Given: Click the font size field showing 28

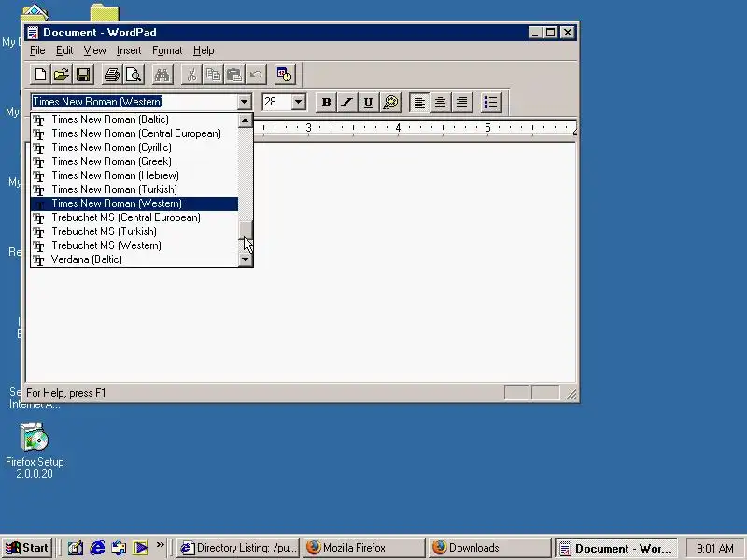Looking at the screenshot, I should [276, 102].
